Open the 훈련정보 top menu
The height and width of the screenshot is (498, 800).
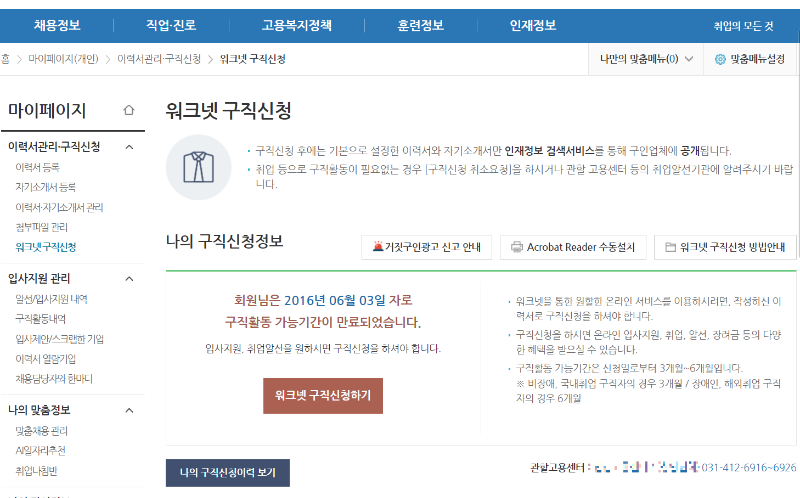[420, 26]
